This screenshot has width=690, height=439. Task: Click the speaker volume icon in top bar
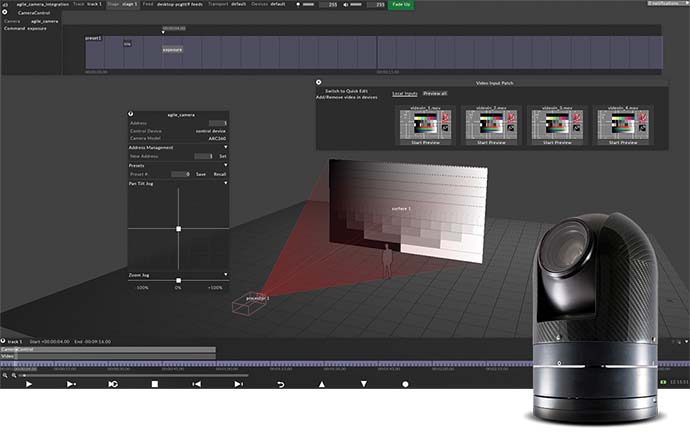346,4
